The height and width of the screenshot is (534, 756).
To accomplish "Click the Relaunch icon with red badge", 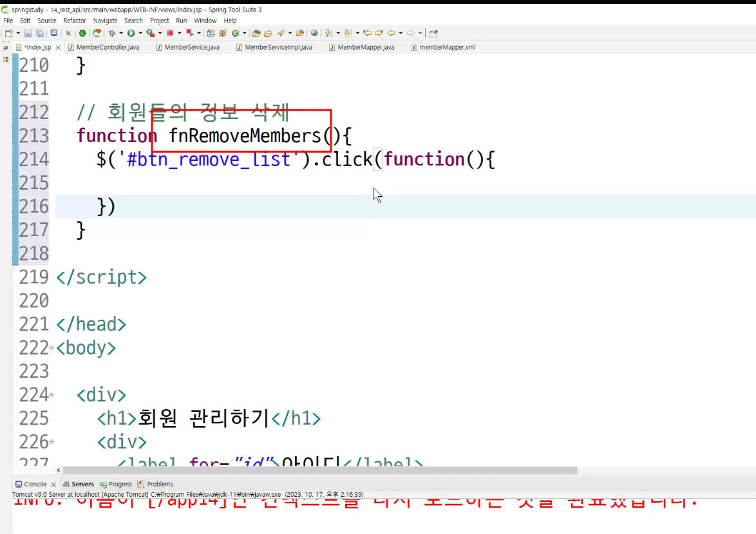I will coord(97,33).
